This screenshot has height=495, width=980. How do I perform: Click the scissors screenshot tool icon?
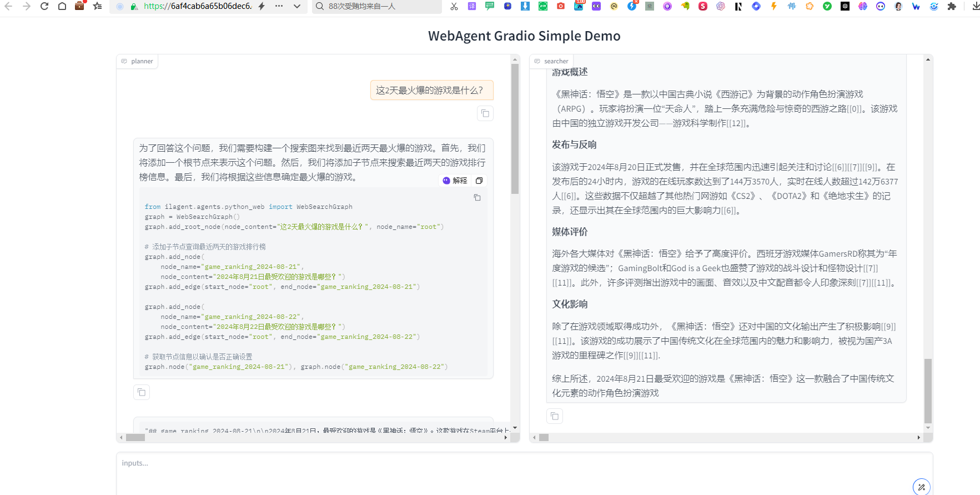454,7
